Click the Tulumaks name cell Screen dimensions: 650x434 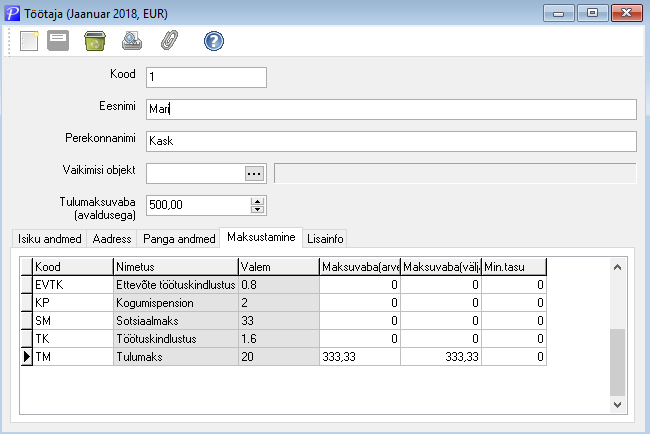pos(176,356)
